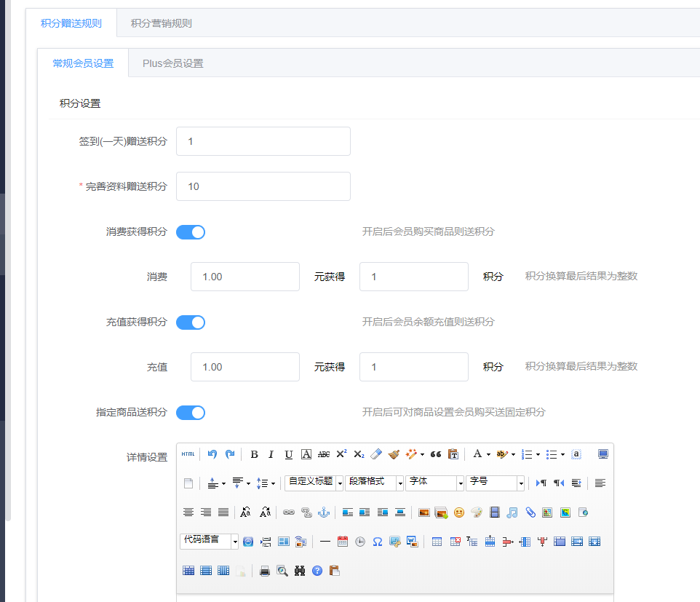Apply strikethrough ABC formatting
The height and width of the screenshot is (602, 700).
(324, 454)
